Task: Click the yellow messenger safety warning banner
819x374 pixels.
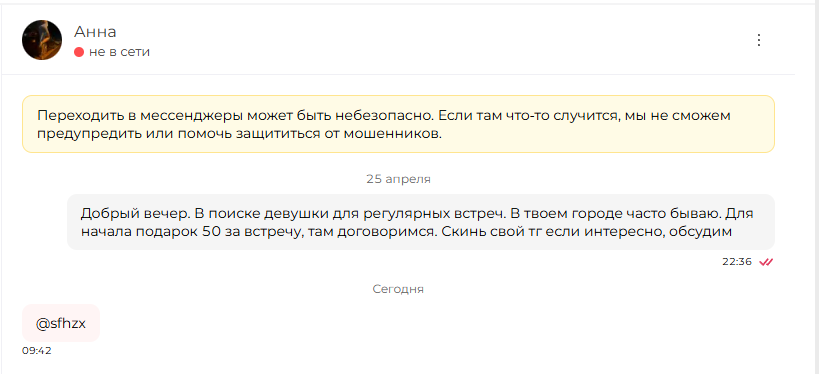Action: point(398,124)
